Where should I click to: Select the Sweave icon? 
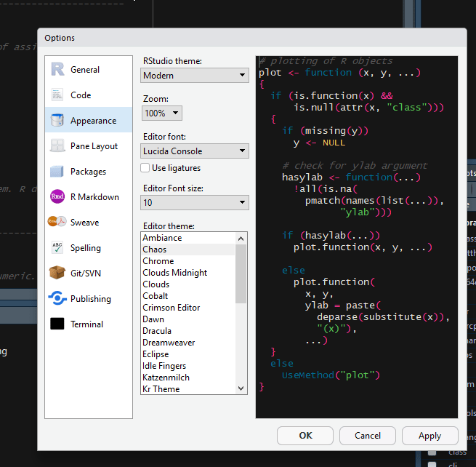57,223
